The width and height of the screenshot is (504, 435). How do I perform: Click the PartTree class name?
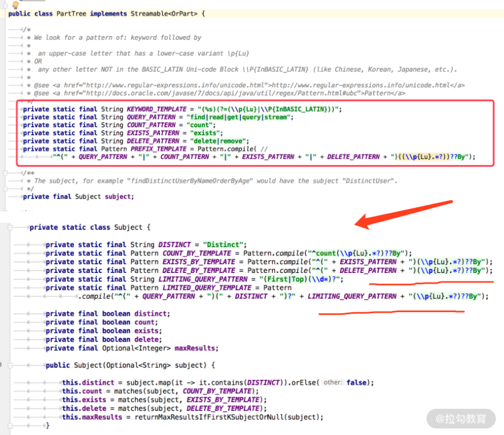[x=71, y=14]
